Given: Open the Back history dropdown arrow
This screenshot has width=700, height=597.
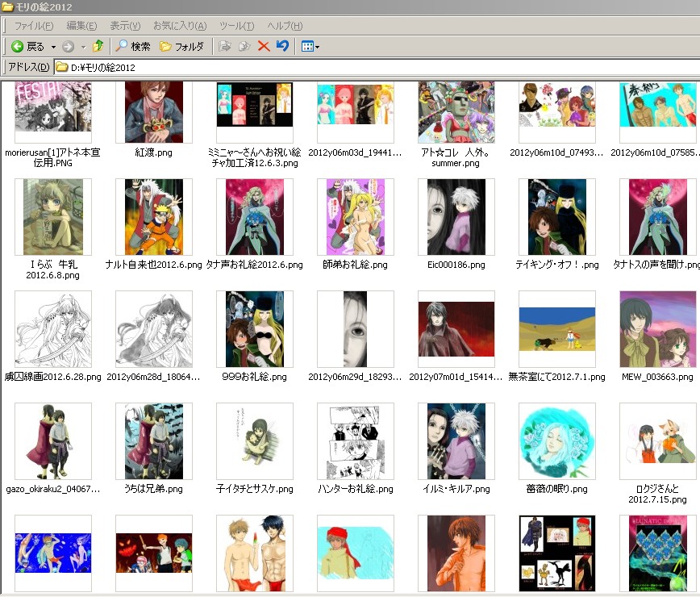Looking at the screenshot, I should [x=53, y=47].
